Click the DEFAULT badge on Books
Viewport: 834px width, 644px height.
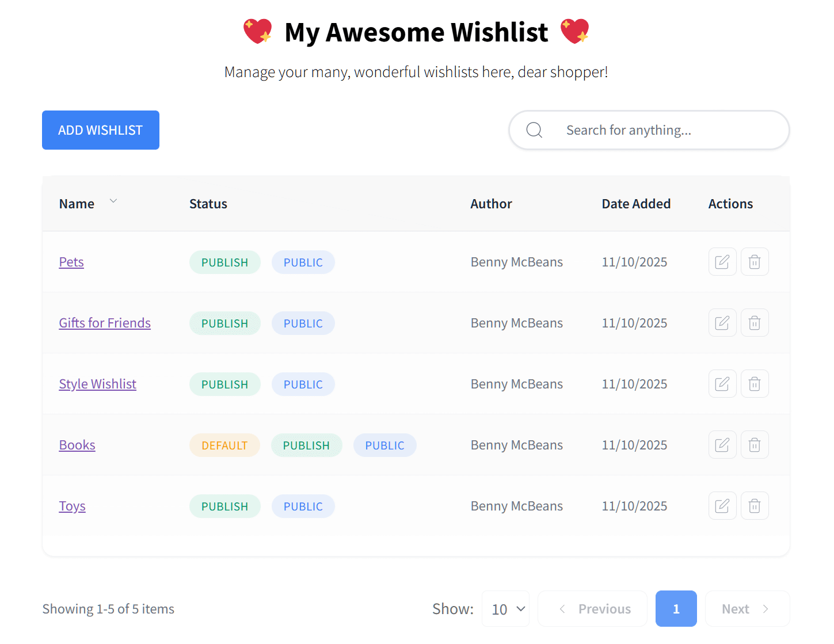pyautogui.click(x=224, y=445)
